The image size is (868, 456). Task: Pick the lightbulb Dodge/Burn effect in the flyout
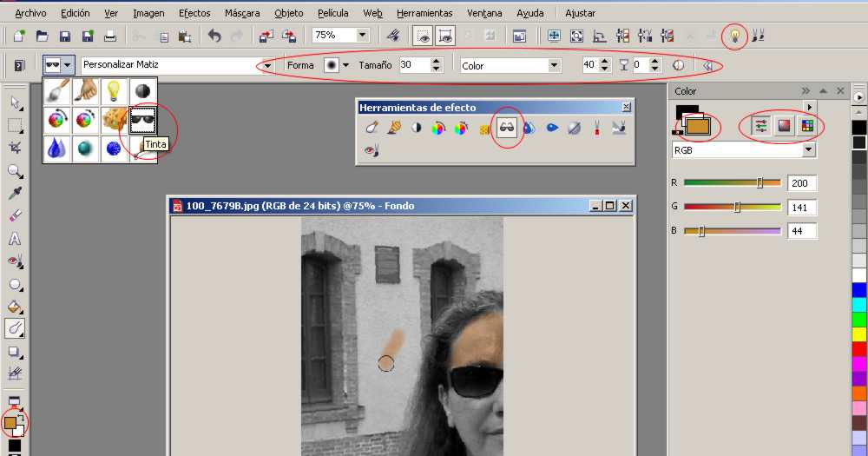114,91
